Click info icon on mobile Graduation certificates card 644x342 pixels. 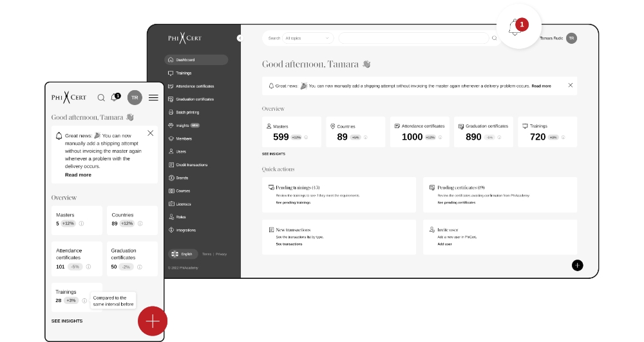coord(140,267)
